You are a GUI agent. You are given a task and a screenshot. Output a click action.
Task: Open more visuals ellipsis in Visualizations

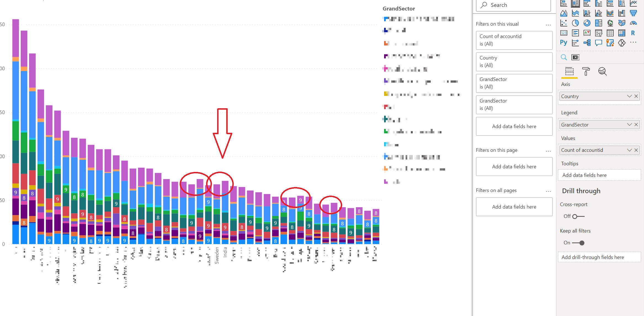tap(633, 42)
